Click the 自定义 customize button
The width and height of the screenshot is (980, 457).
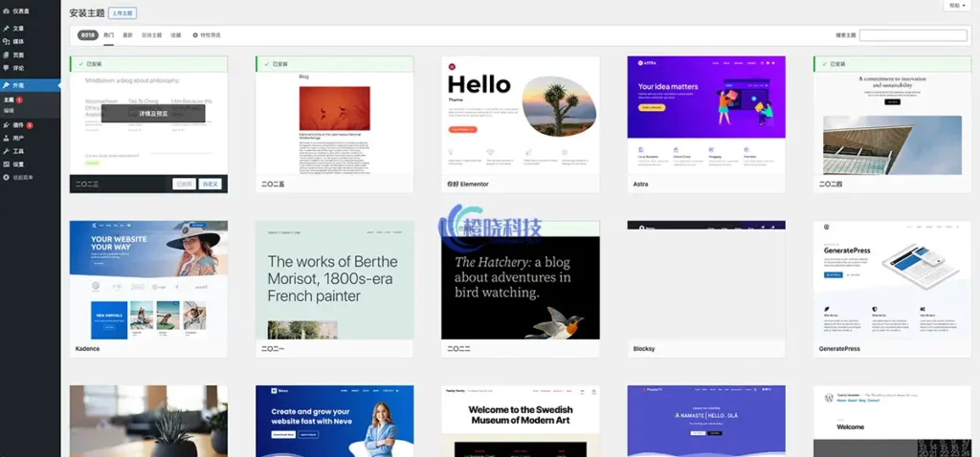(211, 184)
